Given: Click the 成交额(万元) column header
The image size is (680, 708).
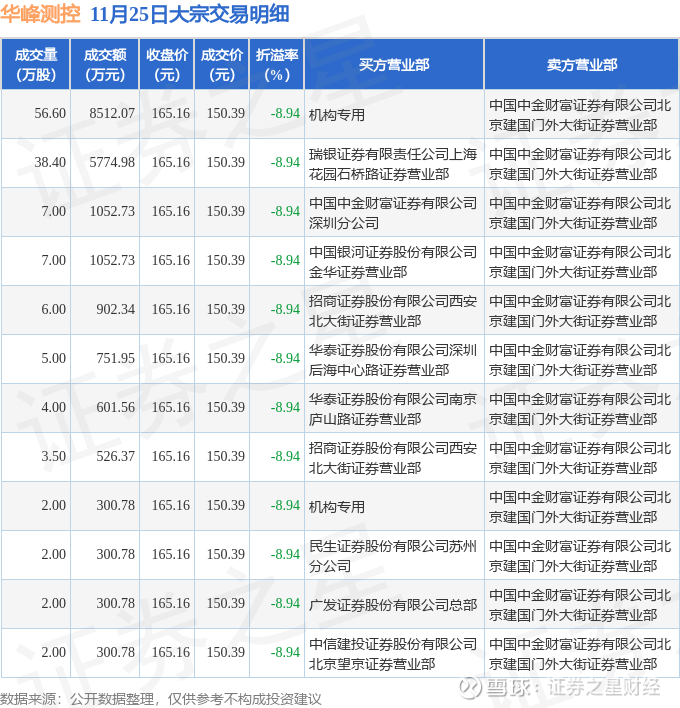Looking at the screenshot, I should pyautogui.click(x=105, y=65).
